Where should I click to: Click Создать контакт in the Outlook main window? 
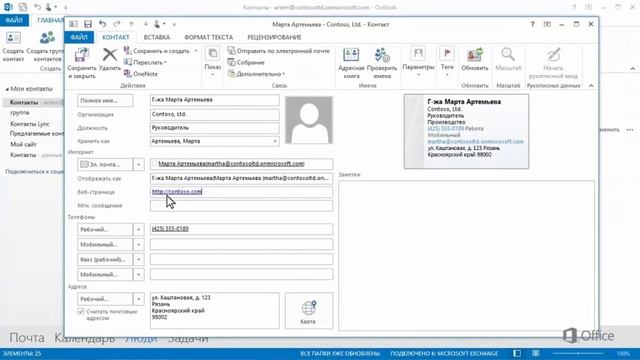13,47
